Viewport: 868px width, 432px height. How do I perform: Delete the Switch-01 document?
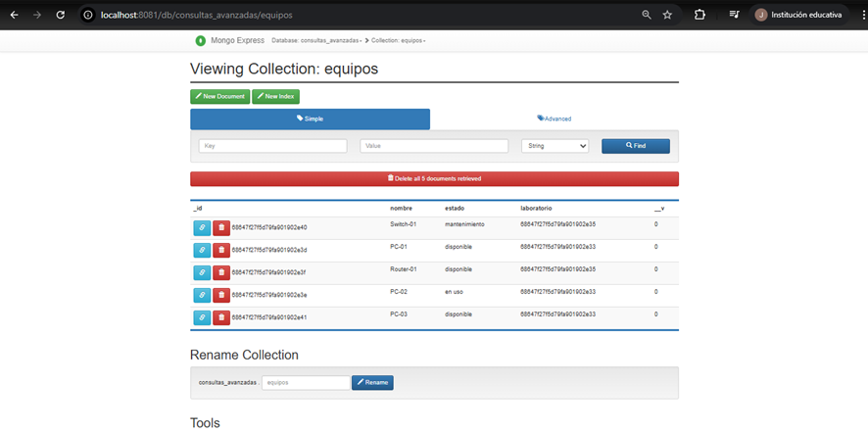[221, 227]
